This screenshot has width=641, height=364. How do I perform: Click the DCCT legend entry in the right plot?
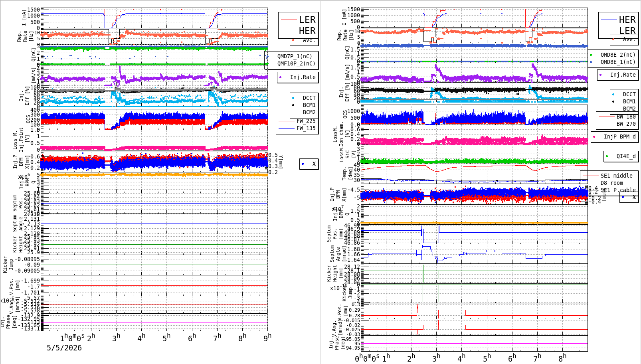629,94
